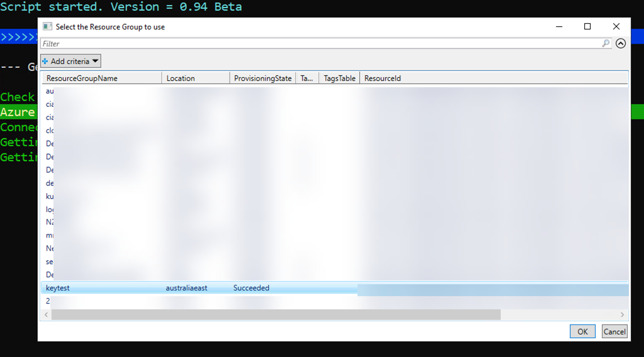
Task: Open the Add criteria dropdown arrow
Action: pyautogui.click(x=95, y=61)
